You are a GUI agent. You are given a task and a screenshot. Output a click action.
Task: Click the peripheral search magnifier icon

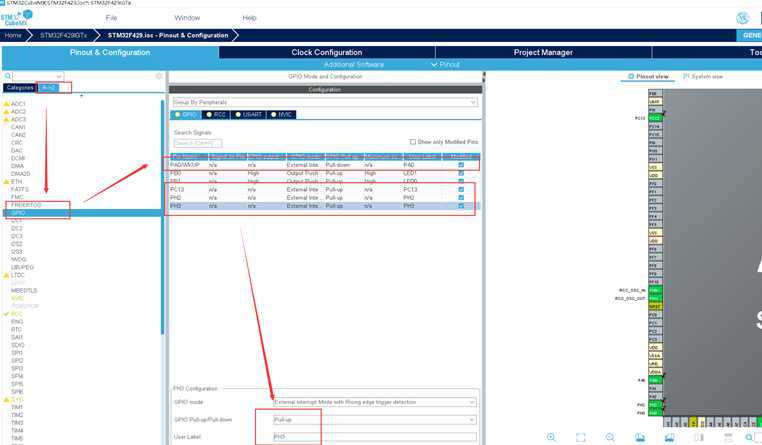8,76
